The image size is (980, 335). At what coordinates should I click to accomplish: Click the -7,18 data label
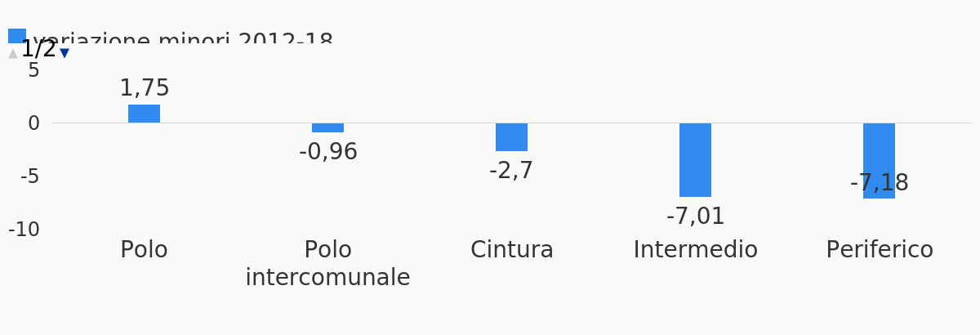click(x=880, y=183)
